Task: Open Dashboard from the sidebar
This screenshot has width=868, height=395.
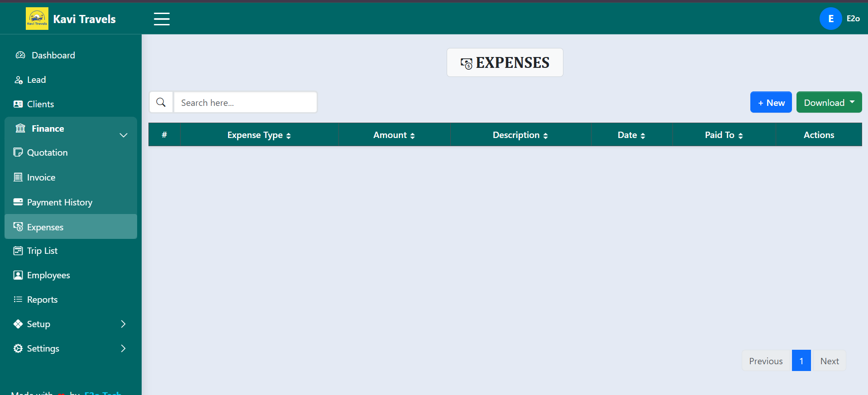Action: coord(53,55)
